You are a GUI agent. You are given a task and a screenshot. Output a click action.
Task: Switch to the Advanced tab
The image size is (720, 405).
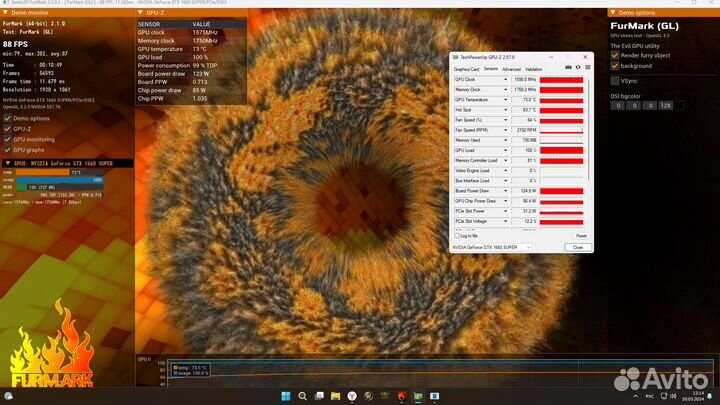(511, 69)
